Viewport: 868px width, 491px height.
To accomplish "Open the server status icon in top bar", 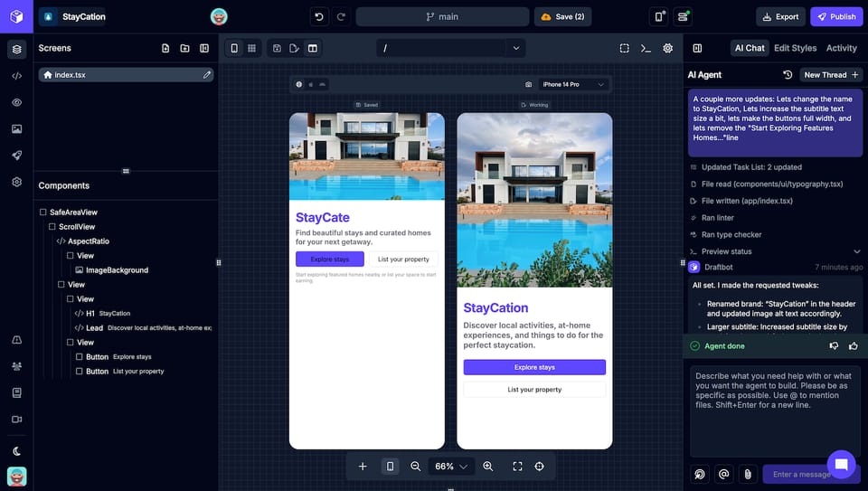I will 683,16.
